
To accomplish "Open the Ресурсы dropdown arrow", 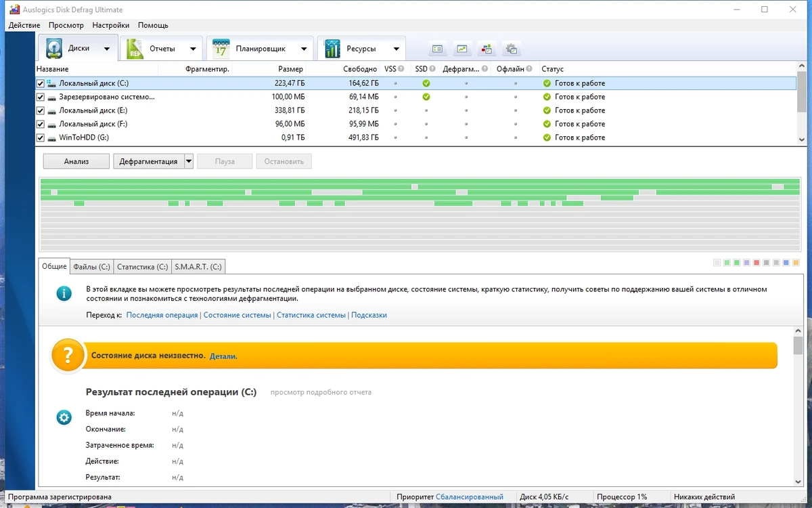I will [395, 49].
